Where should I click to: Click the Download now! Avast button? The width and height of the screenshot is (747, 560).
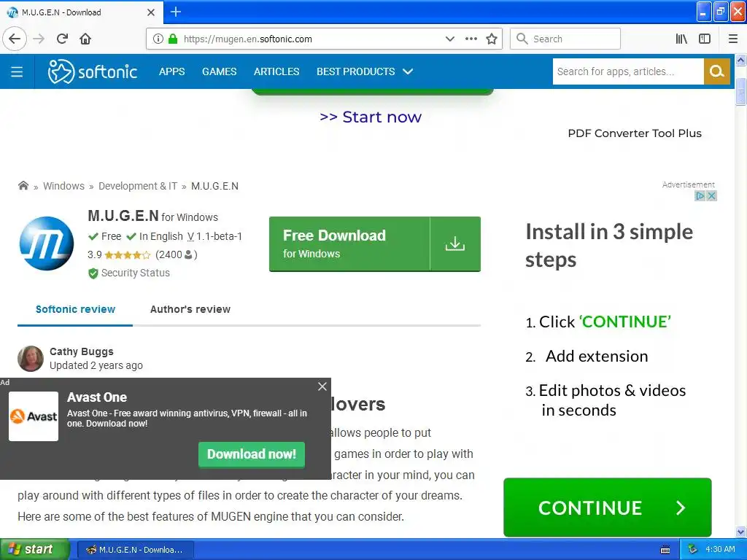[252, 454]
